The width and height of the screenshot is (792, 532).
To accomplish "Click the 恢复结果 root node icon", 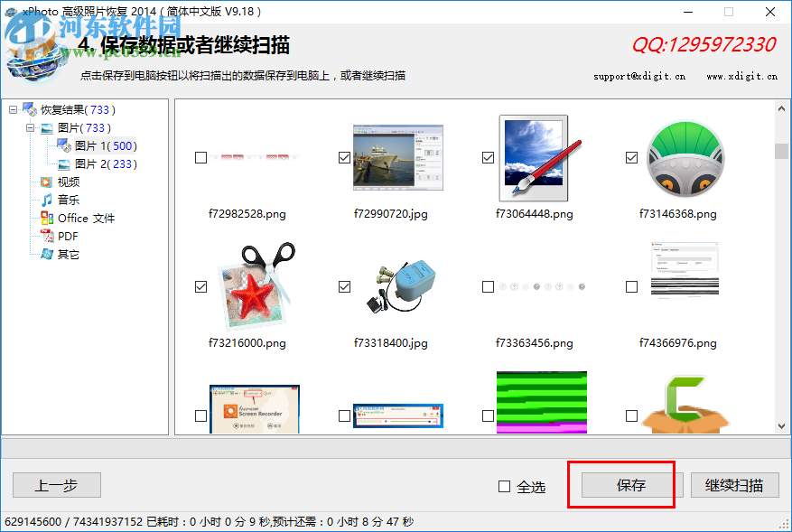I will [x=28, y=109].
